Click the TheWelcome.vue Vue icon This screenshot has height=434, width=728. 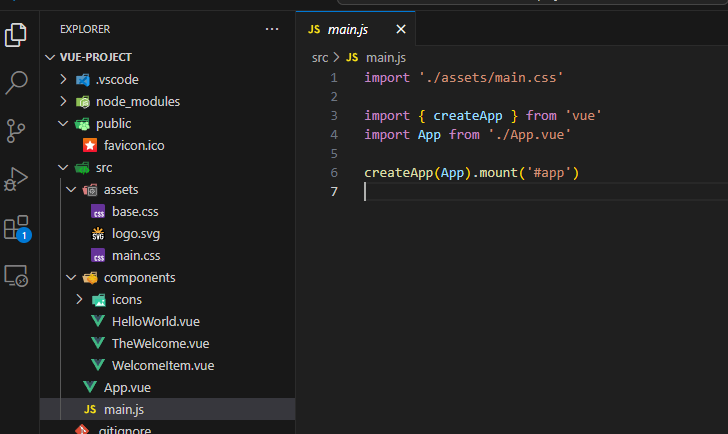coord(98,343)
